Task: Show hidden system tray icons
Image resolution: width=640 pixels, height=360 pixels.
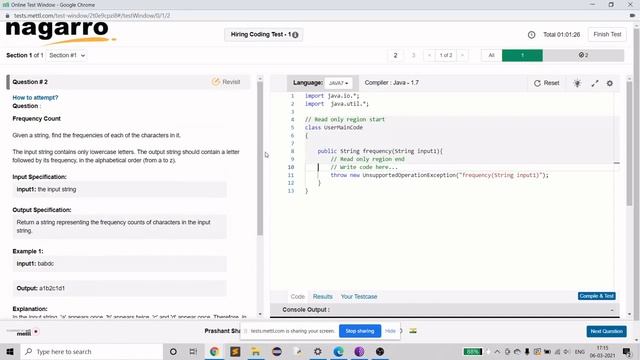Action: [x=497, y=351]
